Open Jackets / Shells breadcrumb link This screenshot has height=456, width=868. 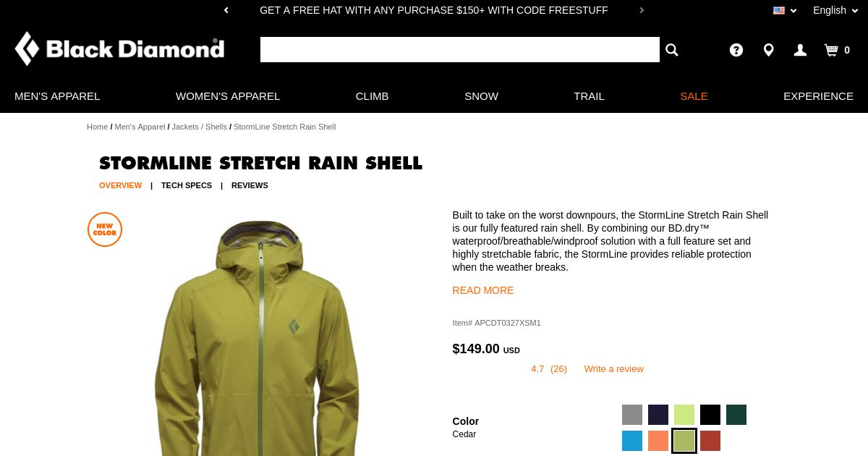200,127
